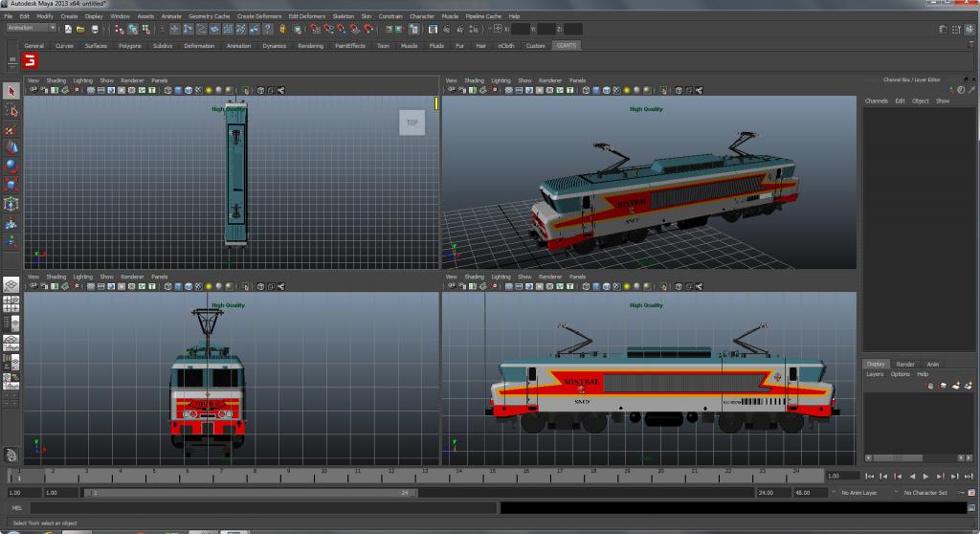Viewport: 980px width, 534px height.
Task: Open the File menu
Action: coord(8,16)
